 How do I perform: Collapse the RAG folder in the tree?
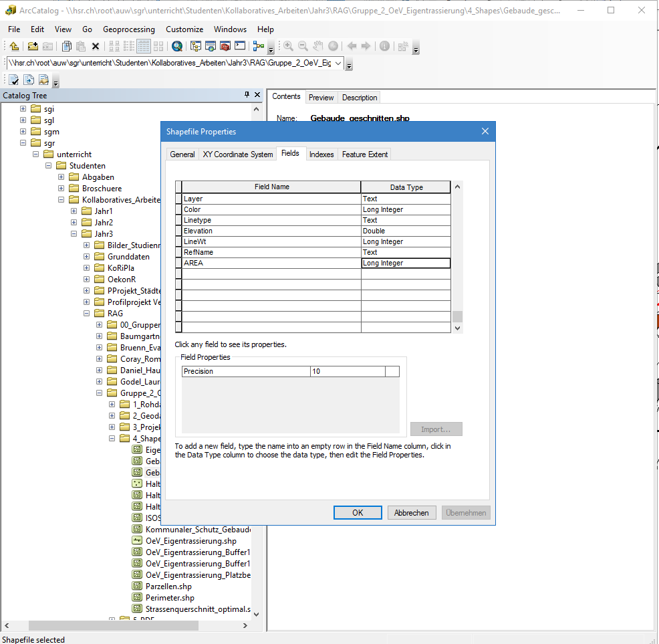[x=87, y=313]
